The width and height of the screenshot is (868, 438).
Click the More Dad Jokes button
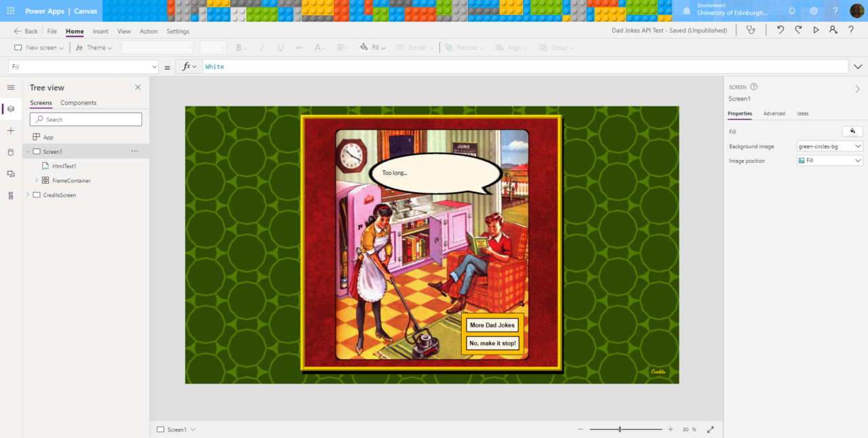pyautogui.click(x=493, y=325)
